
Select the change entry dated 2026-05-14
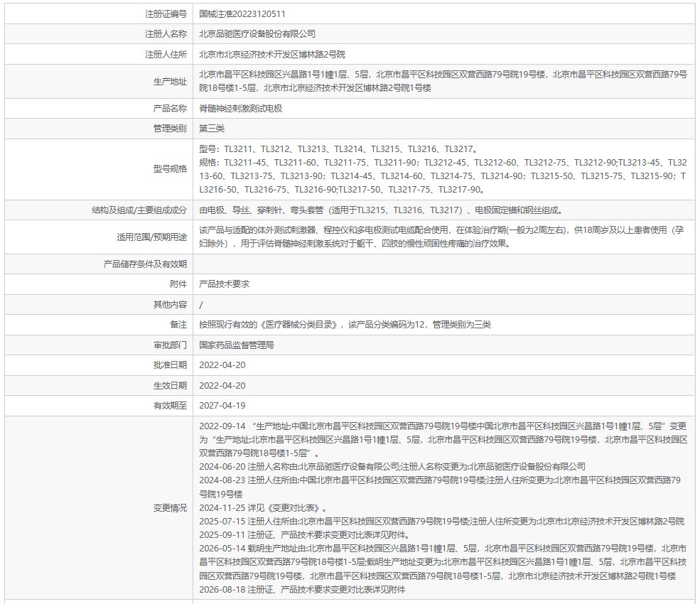(x=443, y=562)
